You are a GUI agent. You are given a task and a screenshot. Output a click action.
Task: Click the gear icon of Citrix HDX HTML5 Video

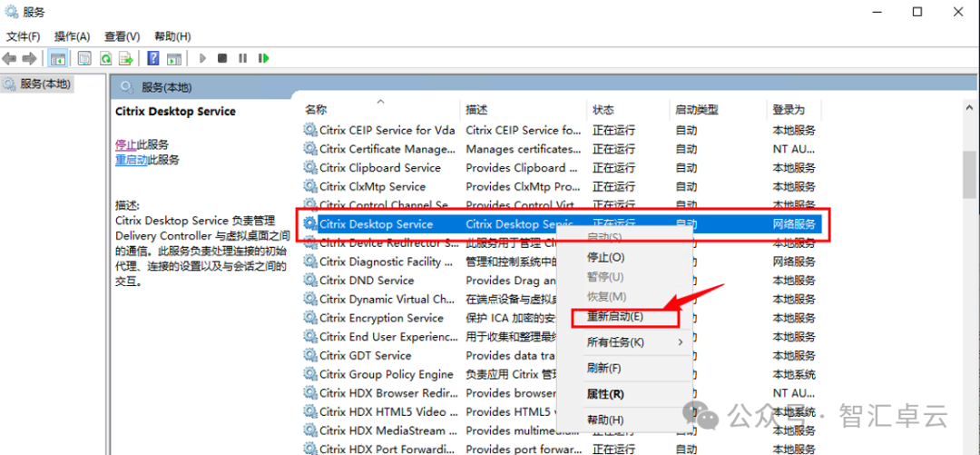coord(310,411)
